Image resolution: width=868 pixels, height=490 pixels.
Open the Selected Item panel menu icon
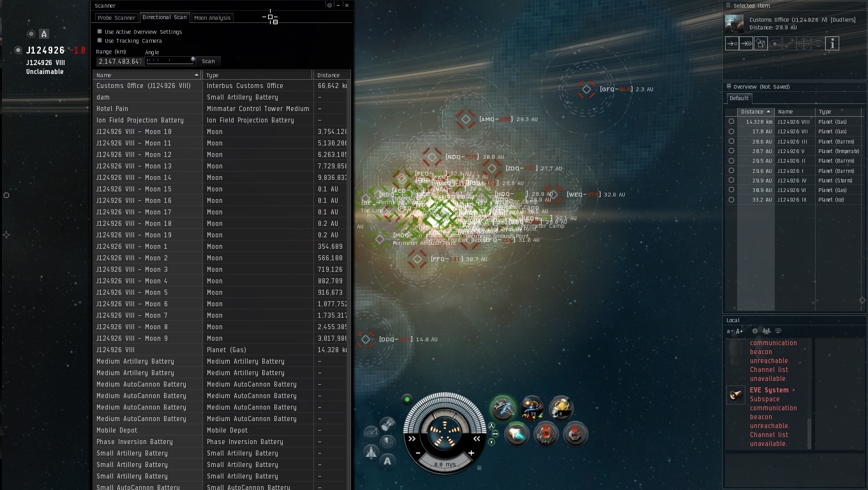(728, 5)
